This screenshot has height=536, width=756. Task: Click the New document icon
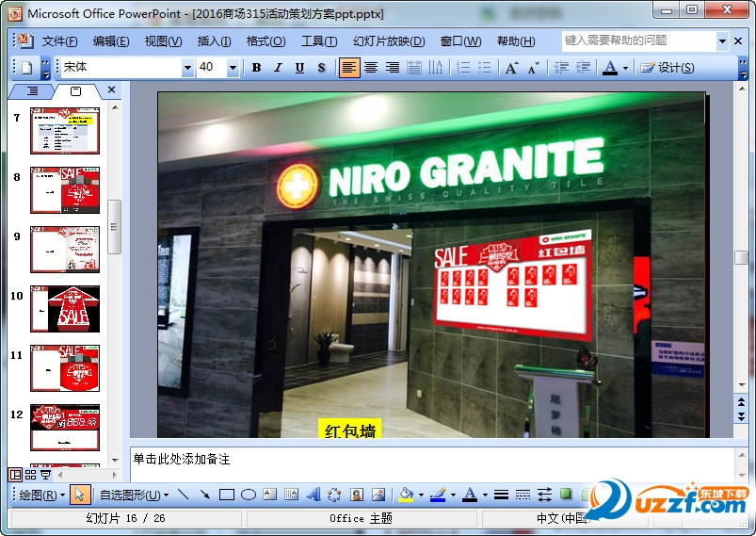pos(26,68)
